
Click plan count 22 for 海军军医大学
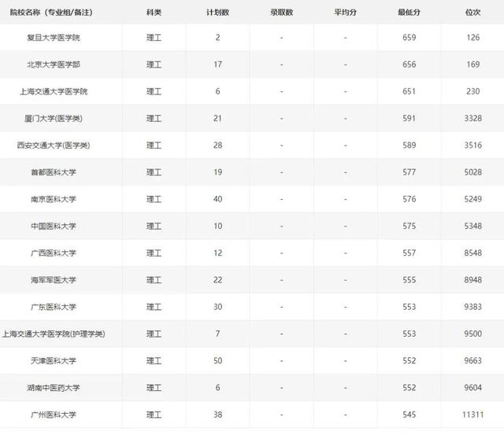[x=218, y=280]
